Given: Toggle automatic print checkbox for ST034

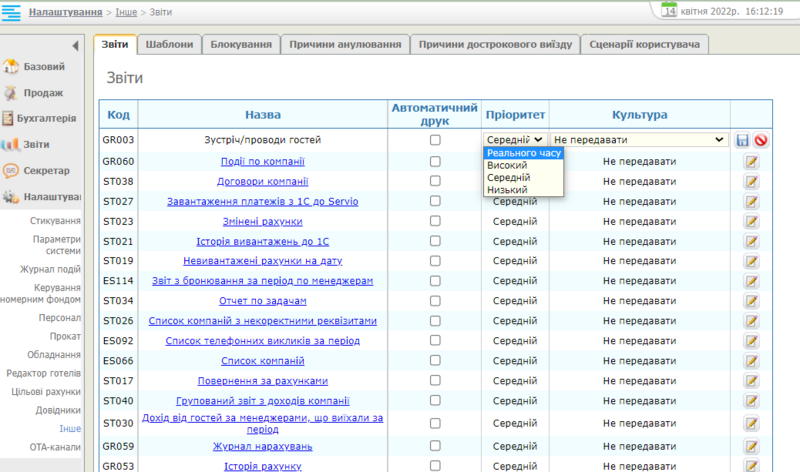Looking at the screenshot, I should click(435, 301).
